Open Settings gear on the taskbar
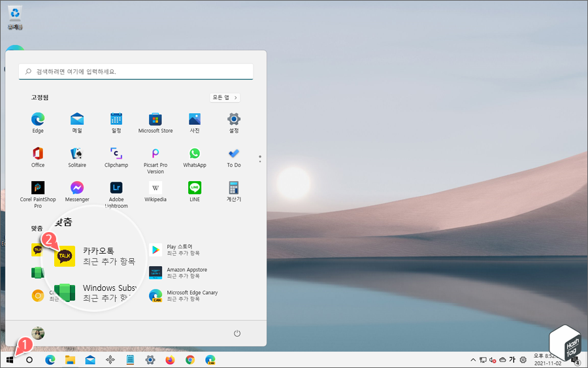Screen dimensions: 588x368 click(150, 360)
